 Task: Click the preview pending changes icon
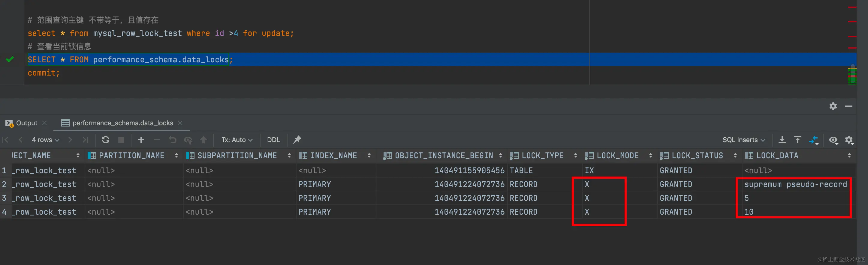(x=188, y=140)
